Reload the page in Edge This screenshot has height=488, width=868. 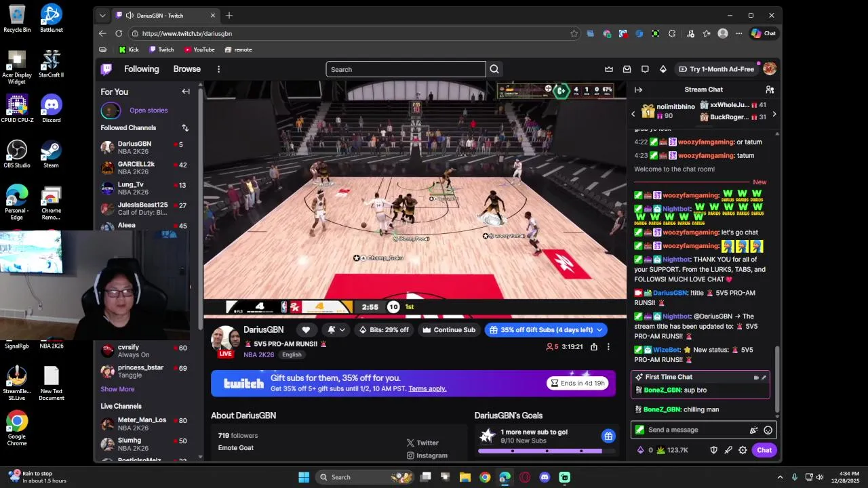[119, 33]
